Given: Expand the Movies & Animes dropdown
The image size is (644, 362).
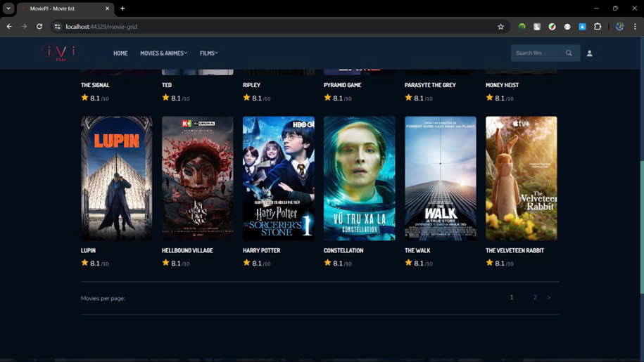Looking at the screenshot, I should click(163, 53).
